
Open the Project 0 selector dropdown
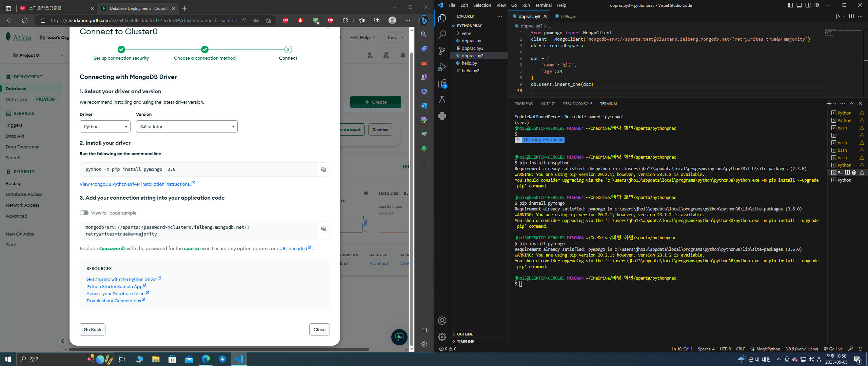pyautogui.click(x=38, y=55)
